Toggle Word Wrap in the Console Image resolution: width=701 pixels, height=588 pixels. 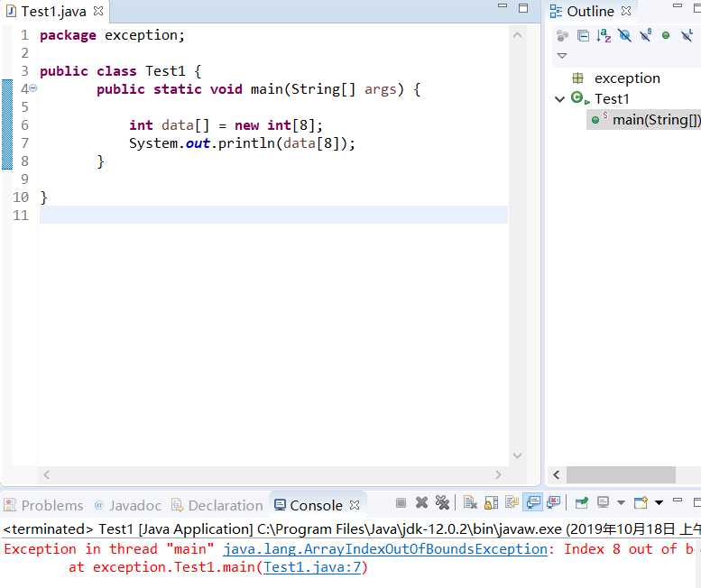[x=512, y=503]
